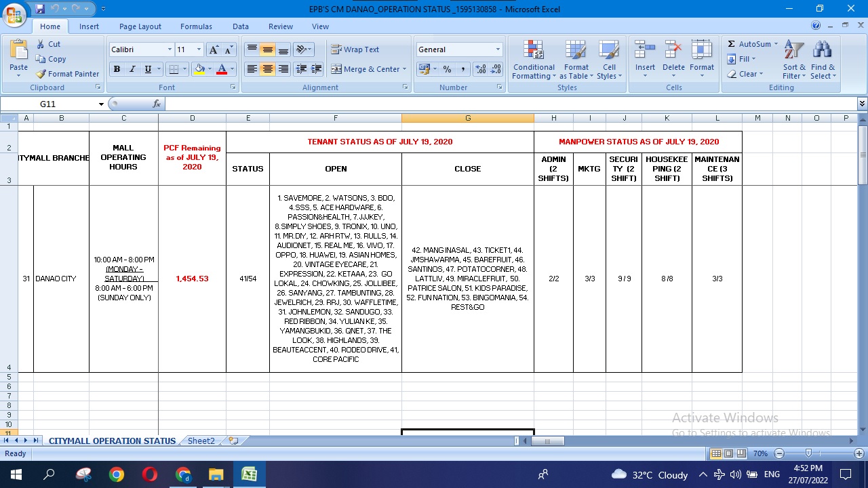The height and width of the screenshot is (488, 868).
Task: Toggle horizontal Center alignment
Action: pyautogui.click(x=268, y=69)
